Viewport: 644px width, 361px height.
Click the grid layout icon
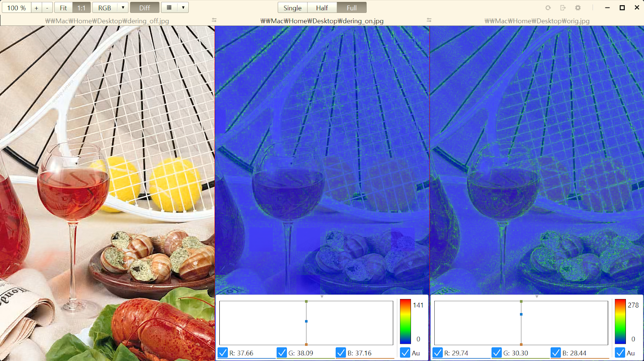[169, 8]
